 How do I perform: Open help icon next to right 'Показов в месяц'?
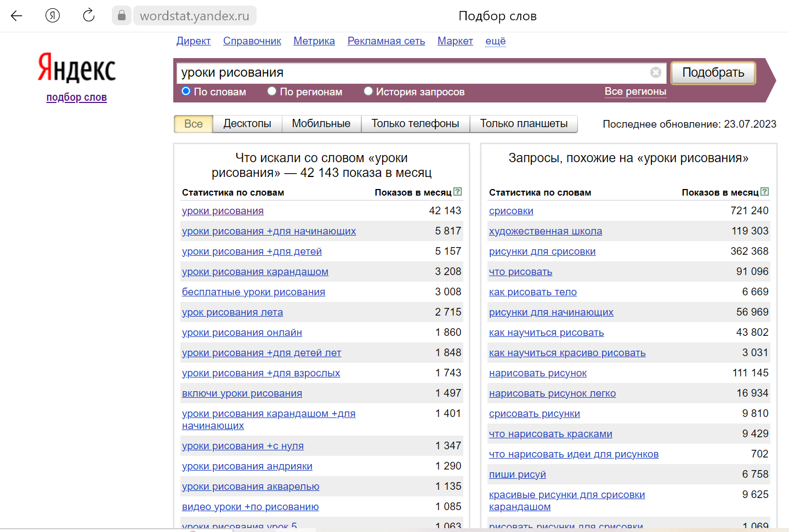pyautogui.click(x=765, y=192)
